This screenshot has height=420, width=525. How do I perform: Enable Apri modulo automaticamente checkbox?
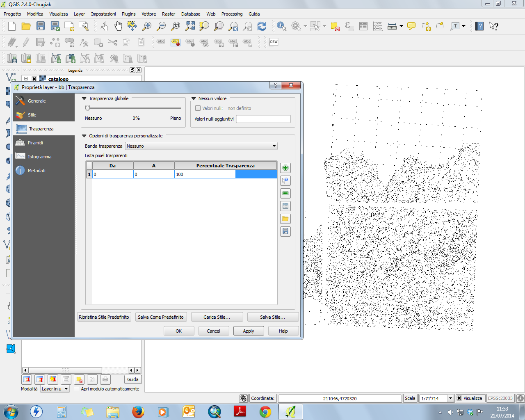[x=77, y=389]
